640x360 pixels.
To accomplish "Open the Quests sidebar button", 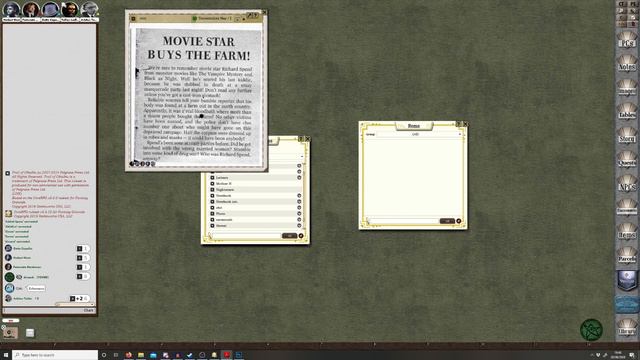I will point(627,160).
